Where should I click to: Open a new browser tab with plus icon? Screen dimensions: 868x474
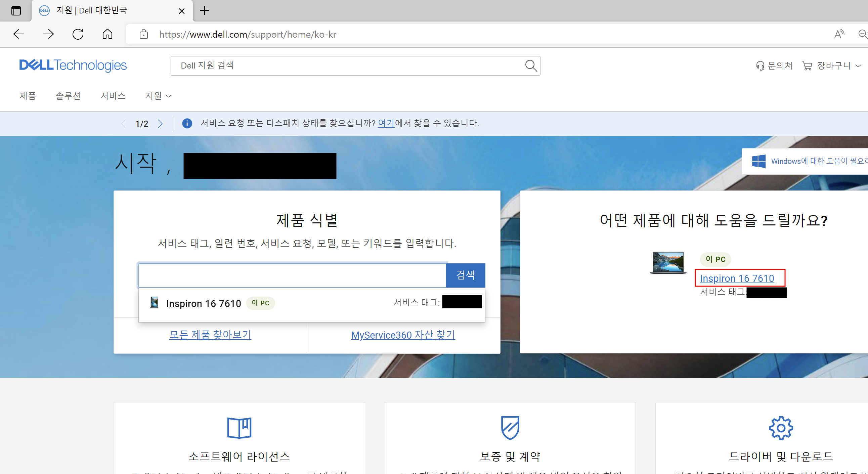205,11
